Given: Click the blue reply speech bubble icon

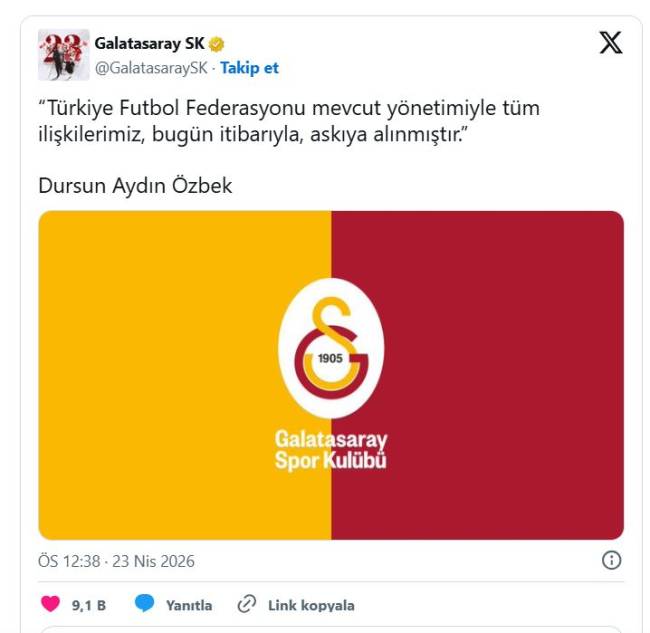Looking at the screenshot, I should tap(145, 603).
